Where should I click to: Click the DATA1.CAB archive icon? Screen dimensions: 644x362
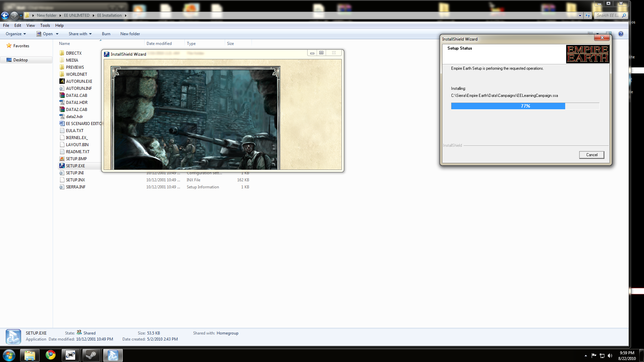tap(62, 95)
